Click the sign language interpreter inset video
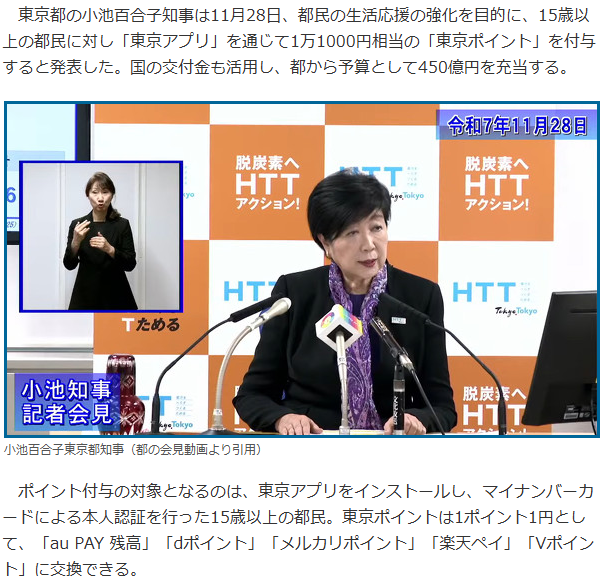Viewport: 604px width, 588px height. point(102,236)
